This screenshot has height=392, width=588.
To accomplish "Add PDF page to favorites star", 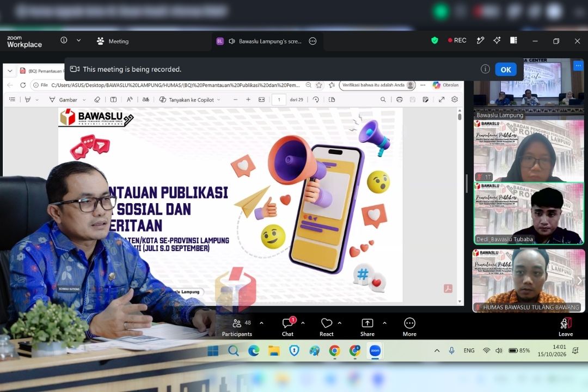I will click(318, 85).
